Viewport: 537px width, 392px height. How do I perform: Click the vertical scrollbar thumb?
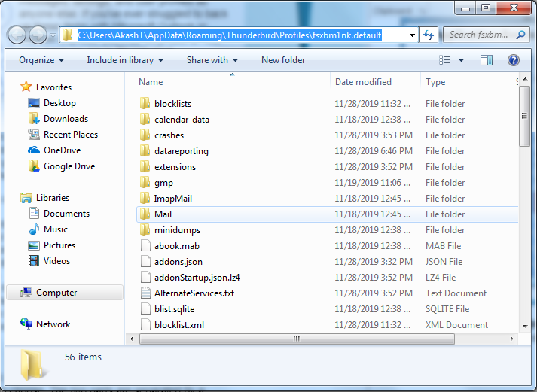(x=524, y=117)
